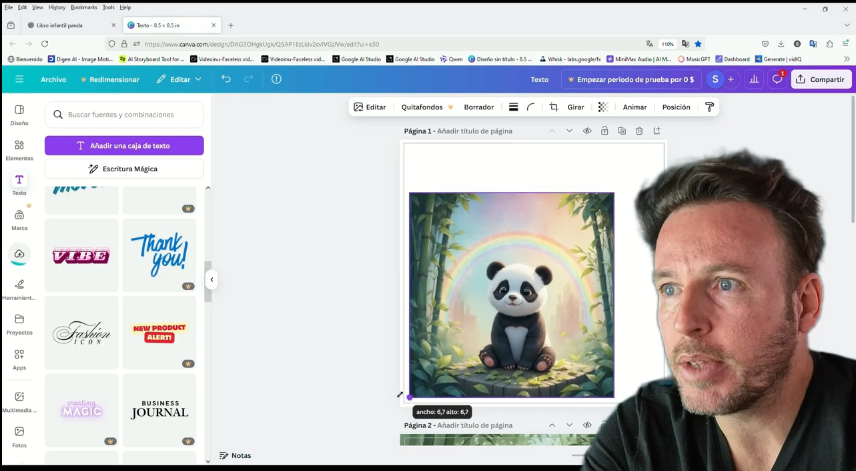The image size is (856, 471).
Task: Click the Compartir button
Action: [821, 79]
